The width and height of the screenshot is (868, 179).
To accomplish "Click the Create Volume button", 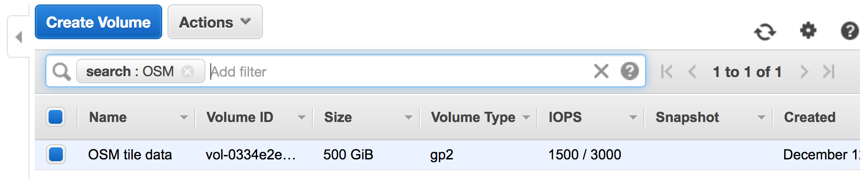I will pyautogui.click(x=98, y=22).
